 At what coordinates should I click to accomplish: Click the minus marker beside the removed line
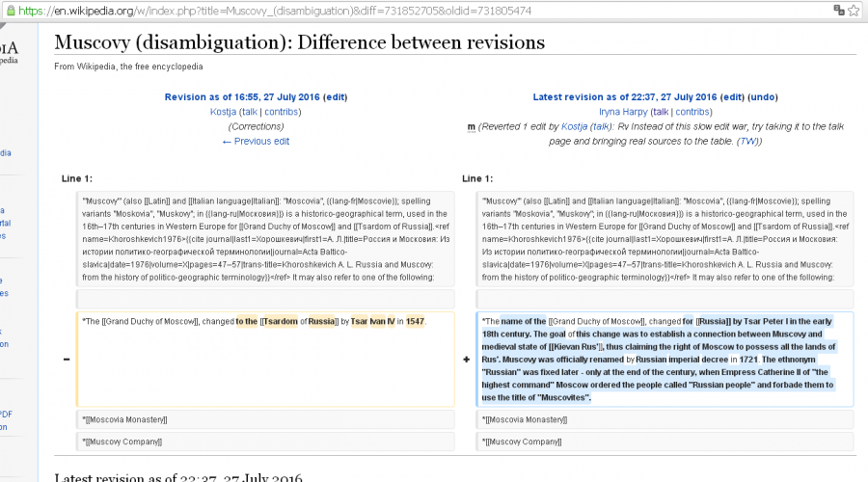66,360
